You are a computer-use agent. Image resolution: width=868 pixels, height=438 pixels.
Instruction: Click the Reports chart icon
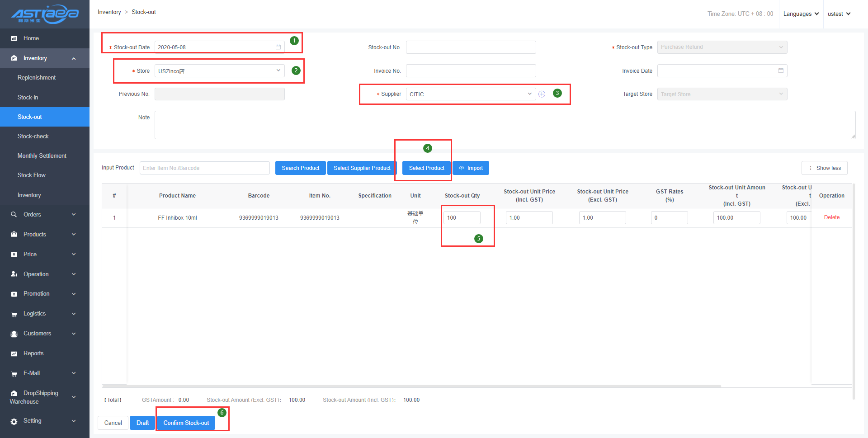[x=14, y=353]
